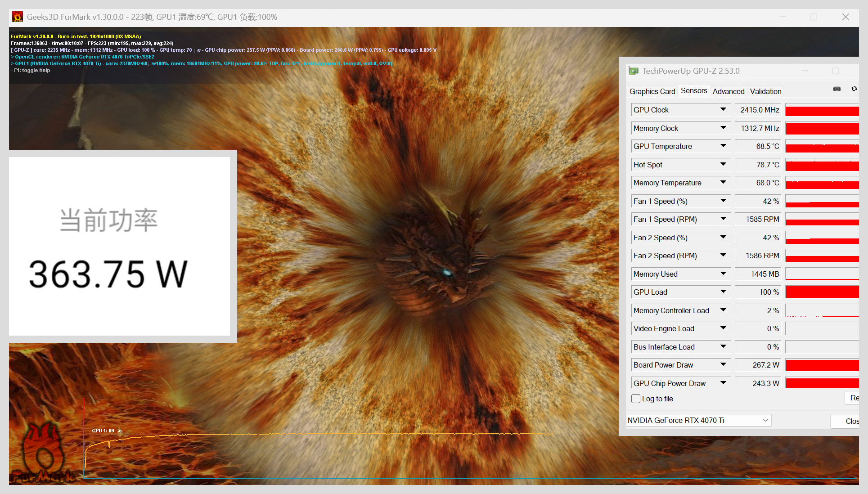Screen dimensions: 868x494
Task: Click the GPU-Z refresh icon
Action: click(x=854, y=89)
